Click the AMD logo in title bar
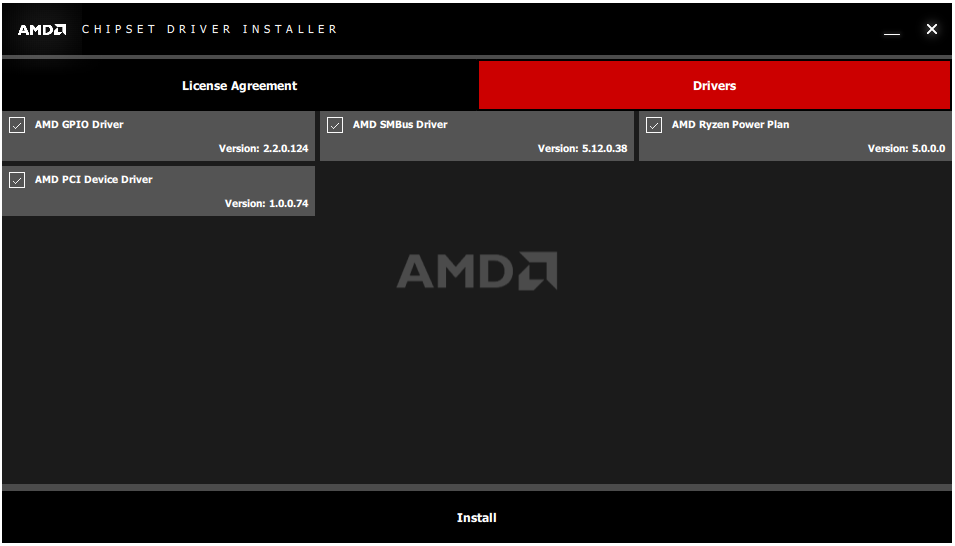 point(42,29)
